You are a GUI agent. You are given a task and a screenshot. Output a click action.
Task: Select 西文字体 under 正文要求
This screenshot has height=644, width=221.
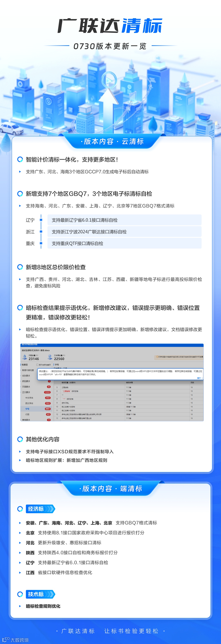tap(29, 403)
